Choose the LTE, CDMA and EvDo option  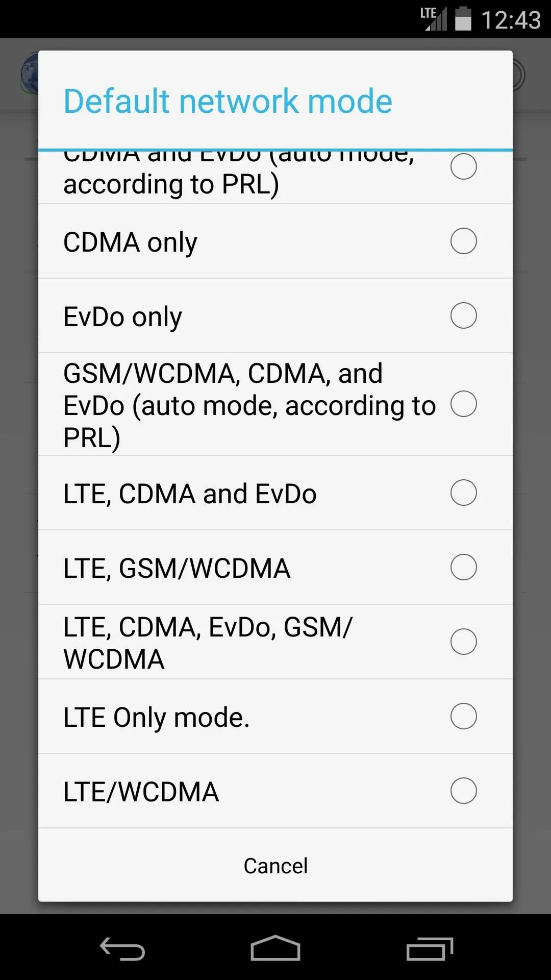point(275,493)
